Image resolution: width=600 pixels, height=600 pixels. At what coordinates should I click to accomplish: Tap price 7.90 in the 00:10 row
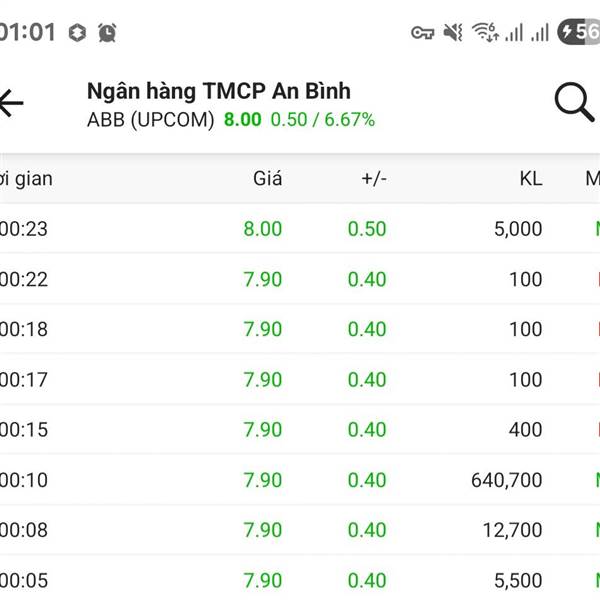(263, 480)
